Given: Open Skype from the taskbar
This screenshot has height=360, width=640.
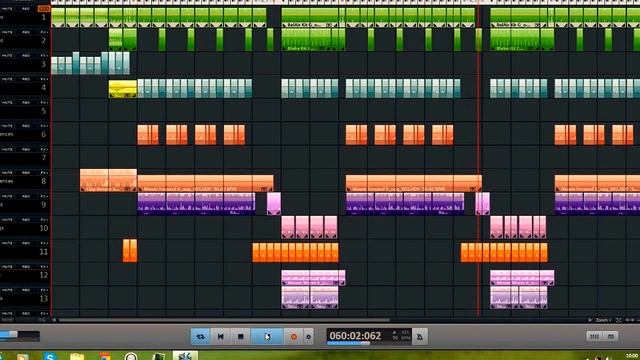Looking at the screenshot, I should click(50, 356).
